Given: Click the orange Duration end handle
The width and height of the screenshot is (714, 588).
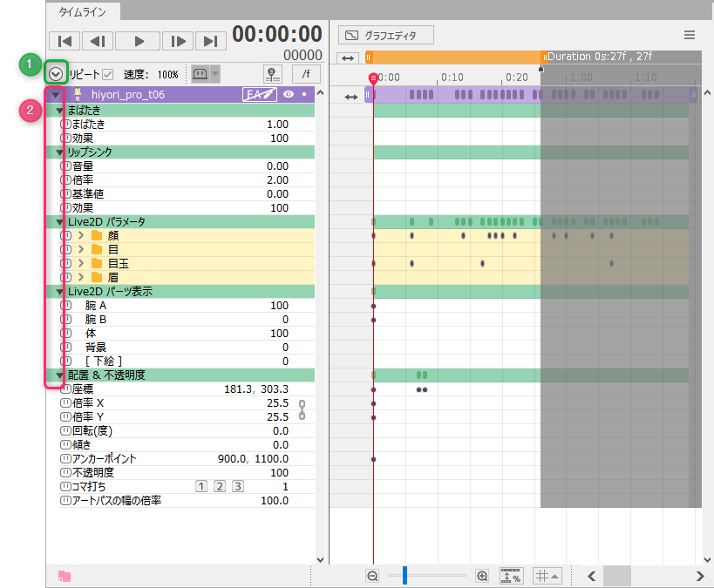Looking at the screenshot, I should pos(544,57).
